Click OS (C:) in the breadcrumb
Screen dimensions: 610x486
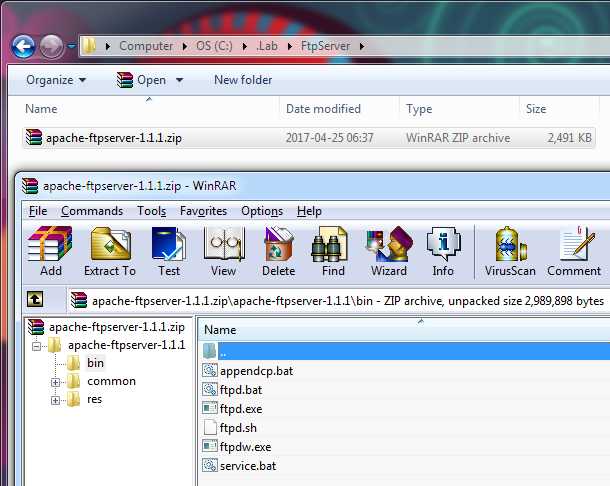click(x=214, y=46)
